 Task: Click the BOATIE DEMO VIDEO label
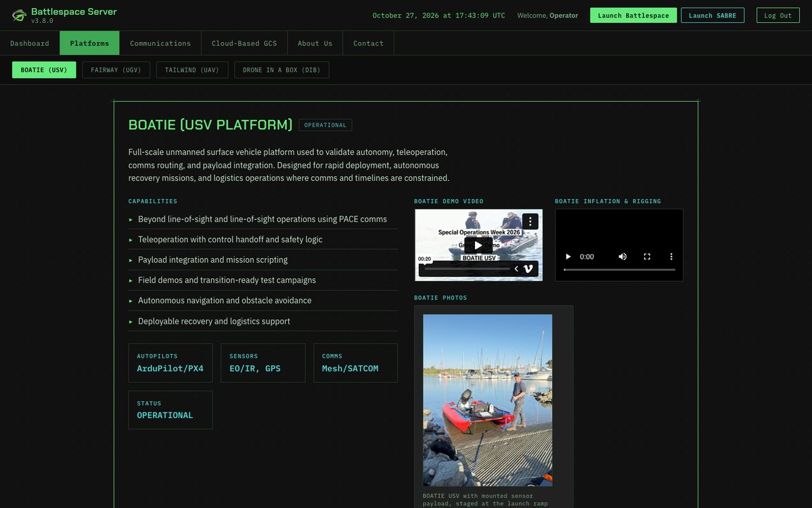click(449, 201)
